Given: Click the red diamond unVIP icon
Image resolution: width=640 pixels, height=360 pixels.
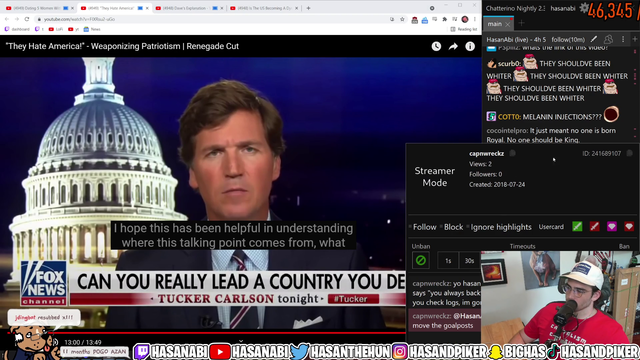Looking at the screenshot, I should (629, 227).
